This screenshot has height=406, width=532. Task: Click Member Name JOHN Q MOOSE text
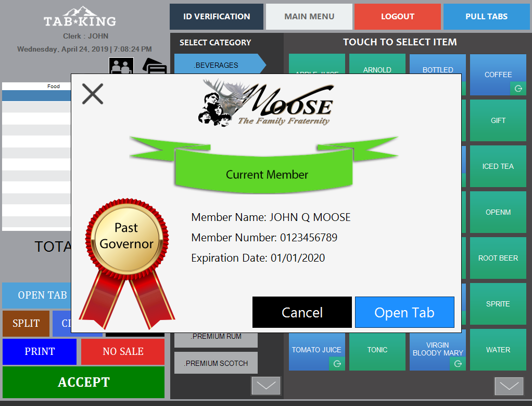click(271, 217)
